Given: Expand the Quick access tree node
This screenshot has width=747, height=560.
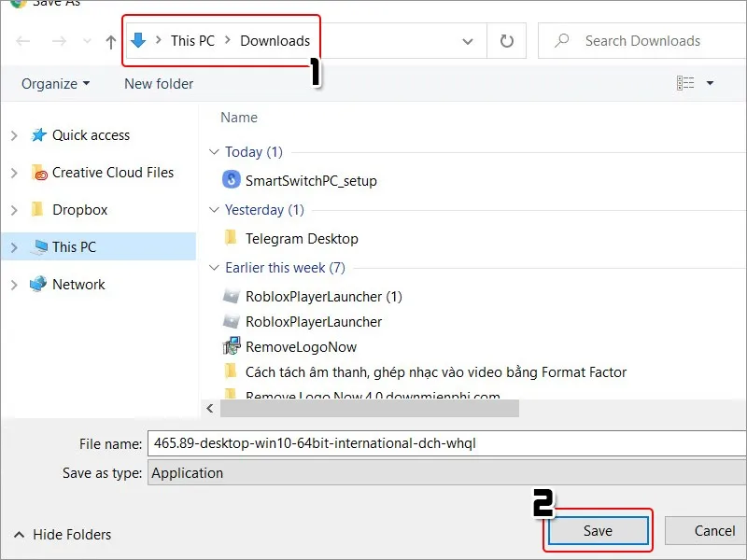Looking at the screenshot, I should click(14, 135).
